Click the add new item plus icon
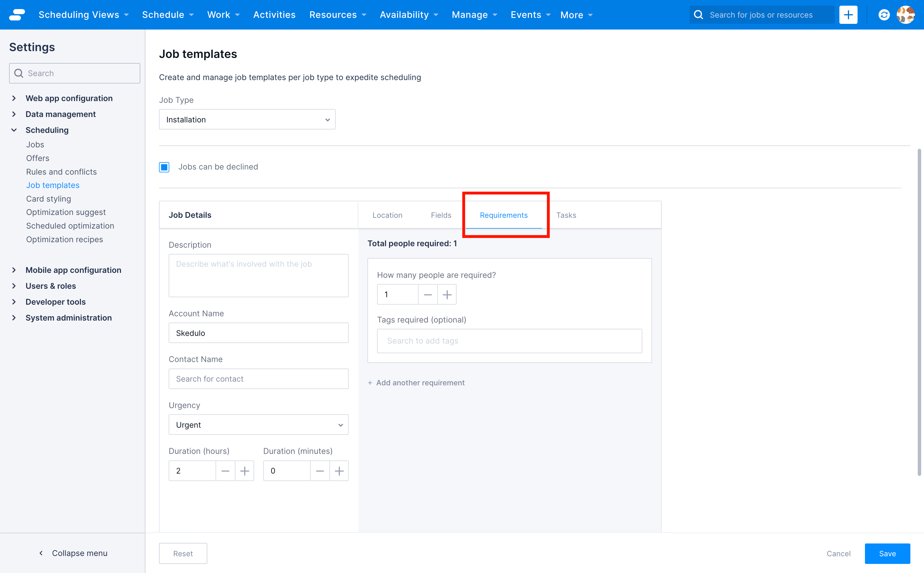Viewport: 924px width, 573px height. coord(848,14)
